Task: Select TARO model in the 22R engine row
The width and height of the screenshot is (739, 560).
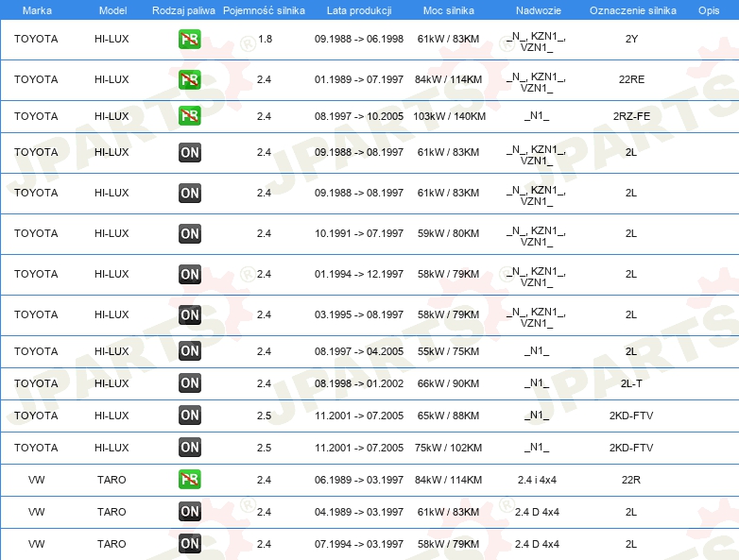Action: point(112,480)
